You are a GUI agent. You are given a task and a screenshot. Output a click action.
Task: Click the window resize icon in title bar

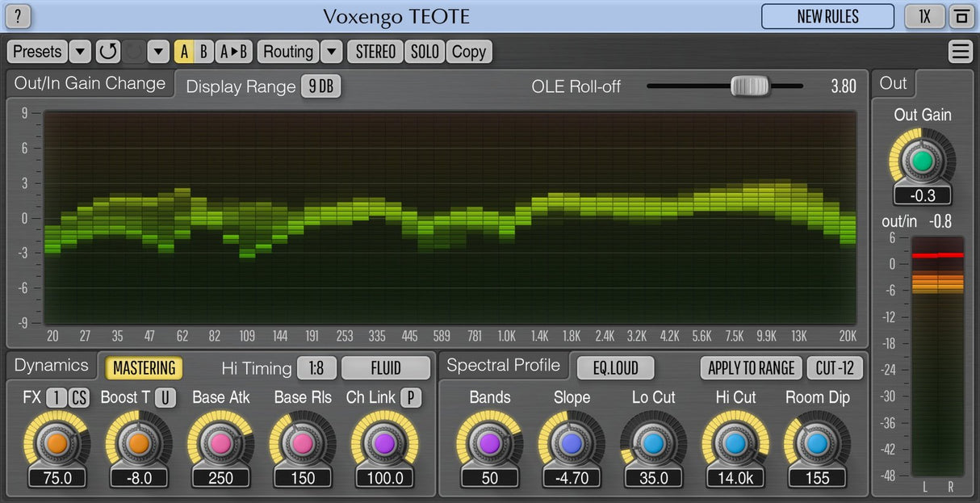pos(961,16)
